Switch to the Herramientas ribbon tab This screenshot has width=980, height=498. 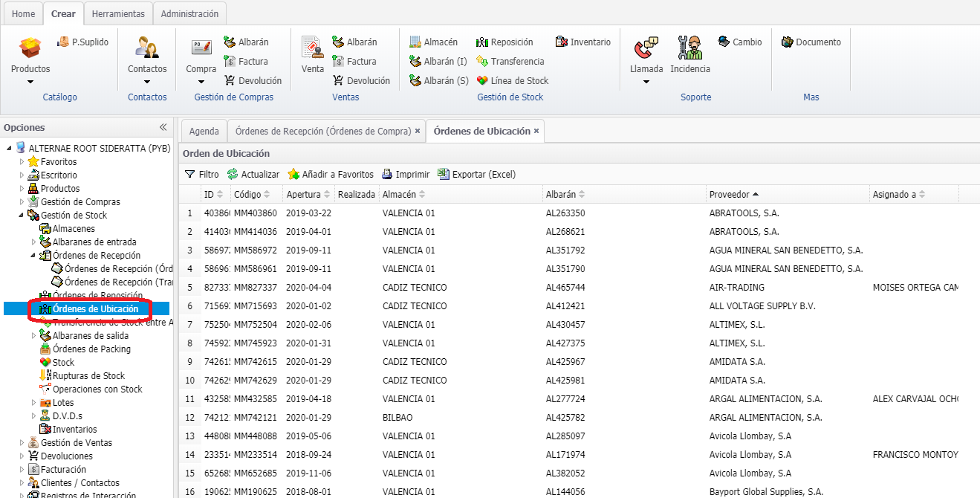tap(119, 13)
